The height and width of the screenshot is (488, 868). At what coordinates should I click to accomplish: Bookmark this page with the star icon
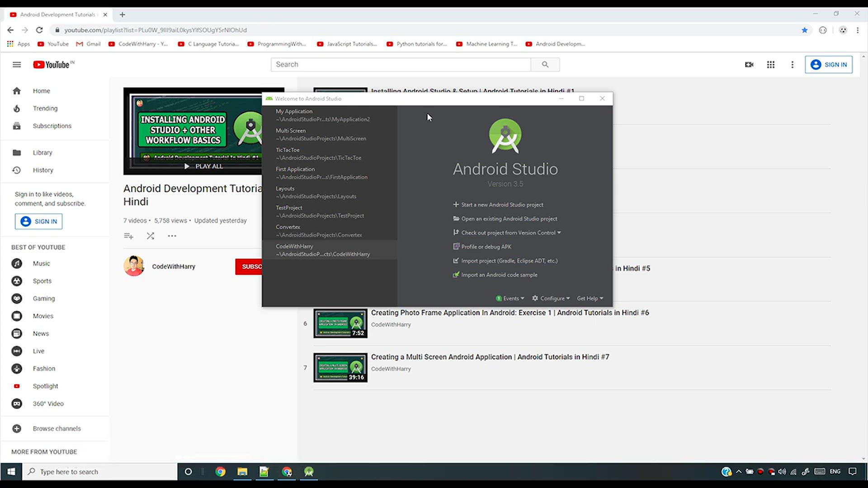(805, 30)
